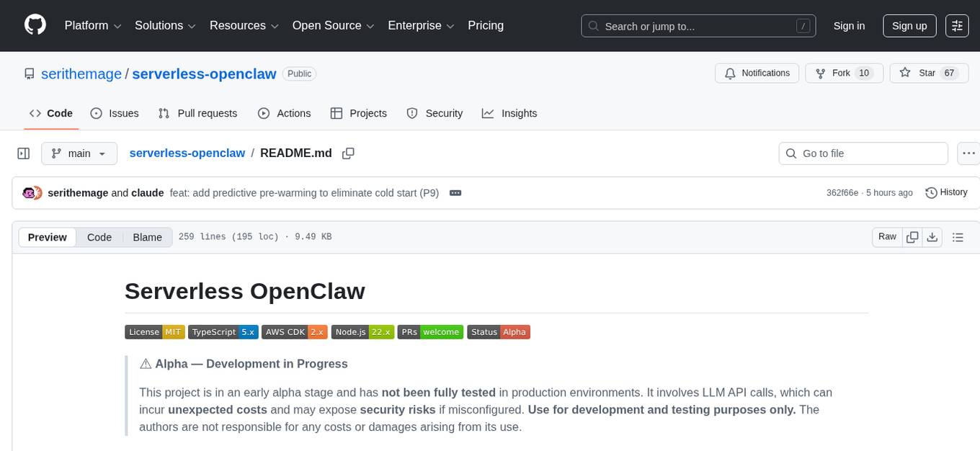Screen dimensions: 980x451
Task: View the file History
Action: point(946,192)
